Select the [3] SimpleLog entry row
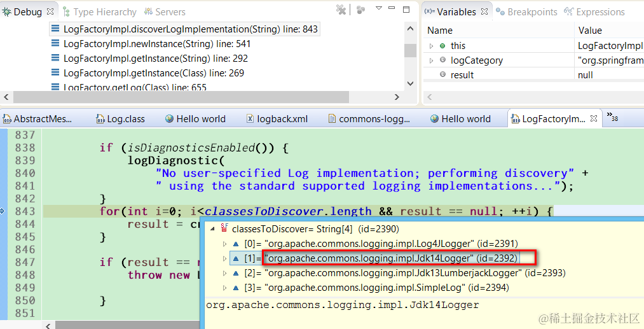The width and height of the screenshot is (644, 329). coord(371,288)
